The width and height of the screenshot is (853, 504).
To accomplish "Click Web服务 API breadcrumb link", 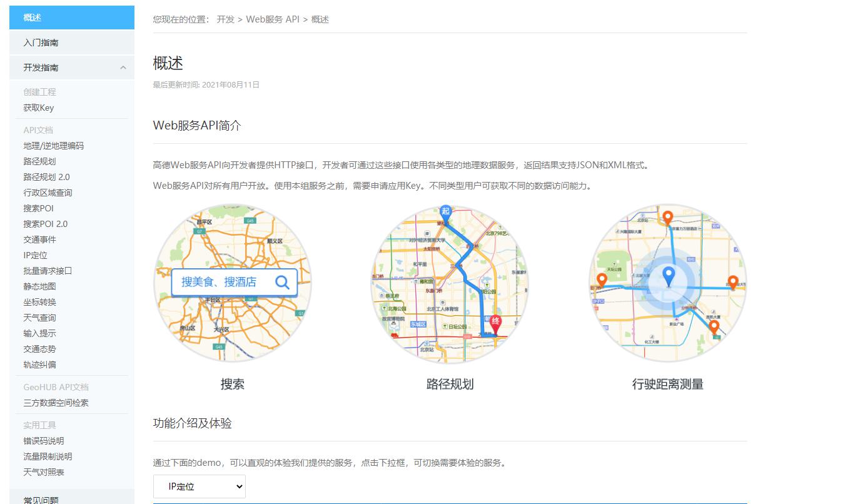I will point(273,19).
